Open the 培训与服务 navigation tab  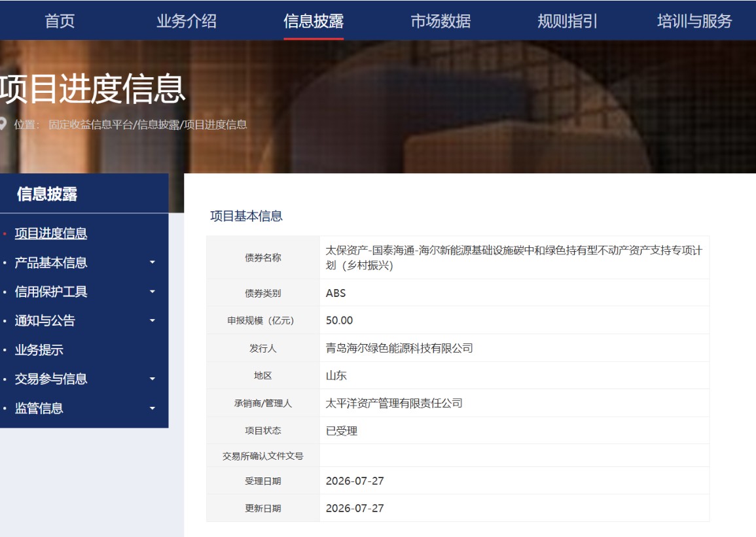694,21
